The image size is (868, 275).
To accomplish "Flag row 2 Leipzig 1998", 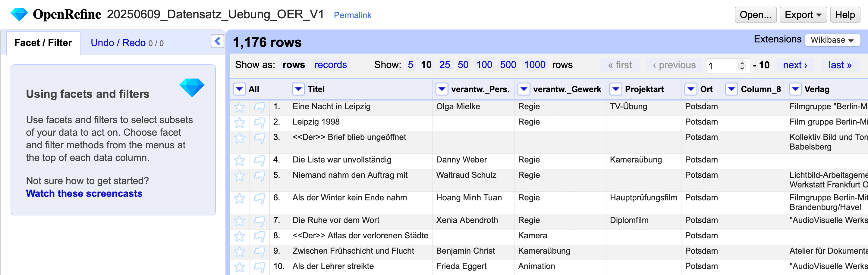I will point(259,123).
